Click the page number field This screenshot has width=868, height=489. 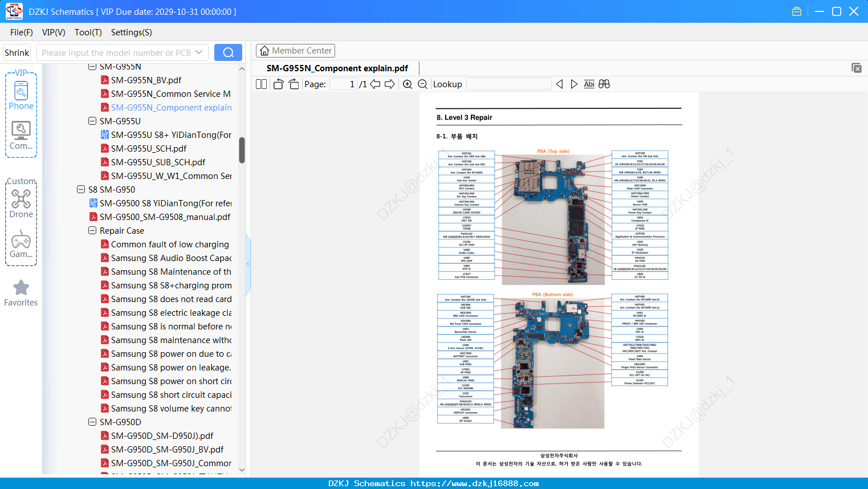point(344,84)
